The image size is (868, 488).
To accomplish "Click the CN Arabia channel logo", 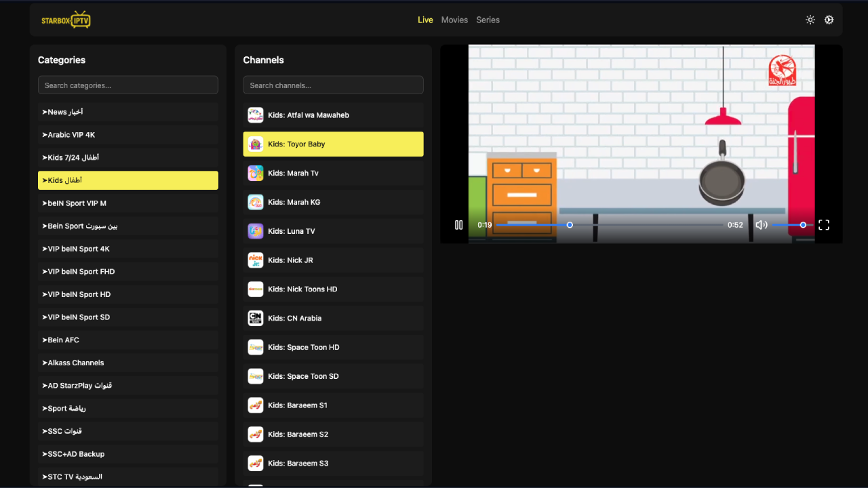I will pyautogui.click(x=256, y=319).
